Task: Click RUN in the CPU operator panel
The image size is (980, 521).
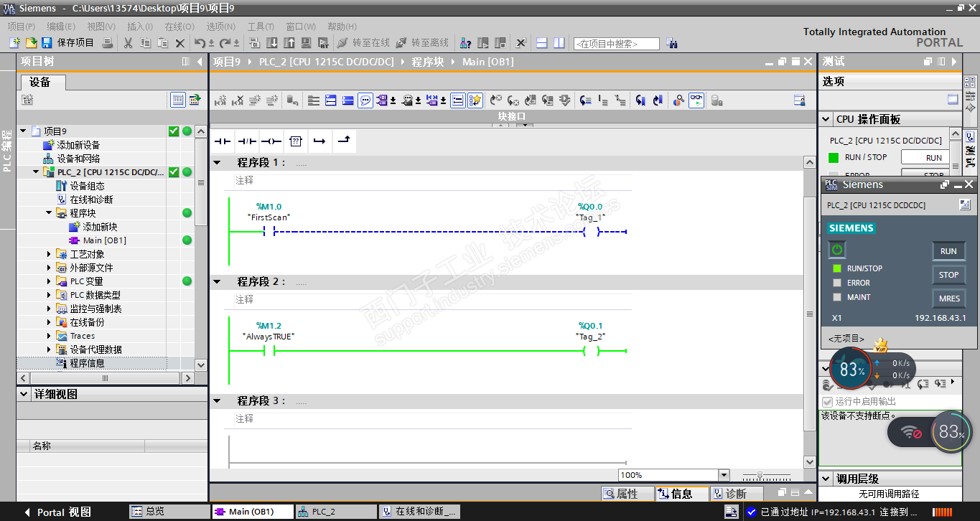Action: tap(925, 158)
